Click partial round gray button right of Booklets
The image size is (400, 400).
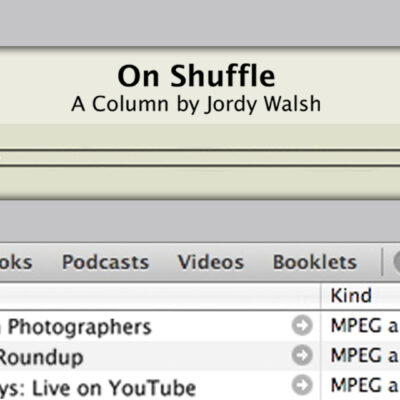click(x=397, y=262)
